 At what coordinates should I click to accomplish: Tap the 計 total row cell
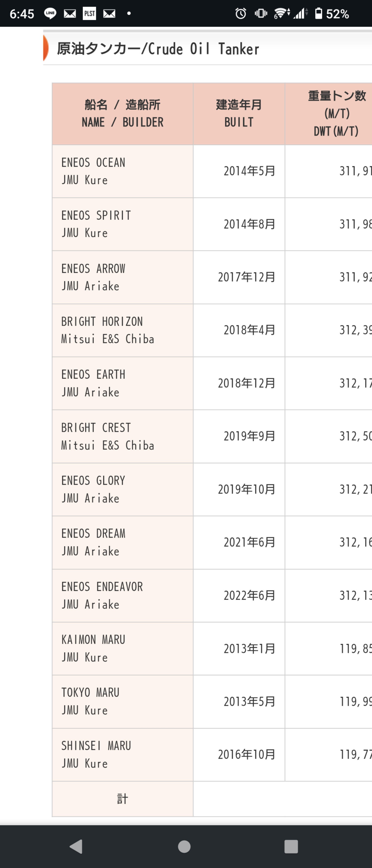pyautogui.click(x=122, y=799)
